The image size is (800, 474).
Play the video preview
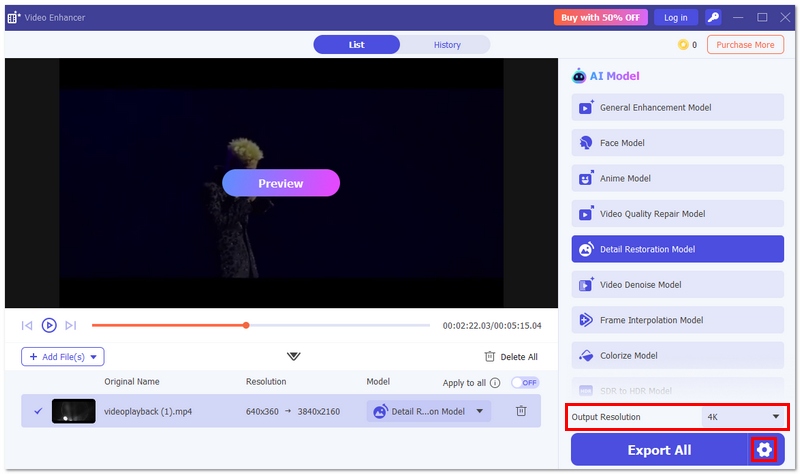tap(49, 325)
